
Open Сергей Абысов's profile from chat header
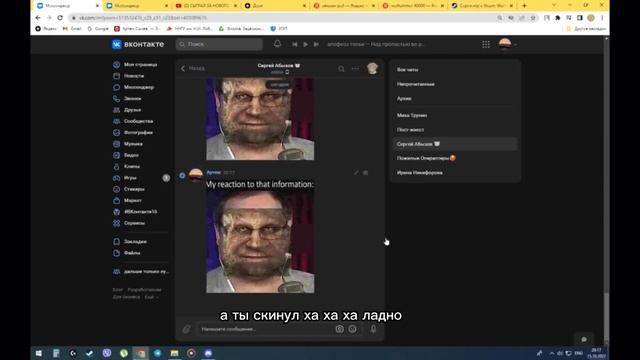coord(278,65)
